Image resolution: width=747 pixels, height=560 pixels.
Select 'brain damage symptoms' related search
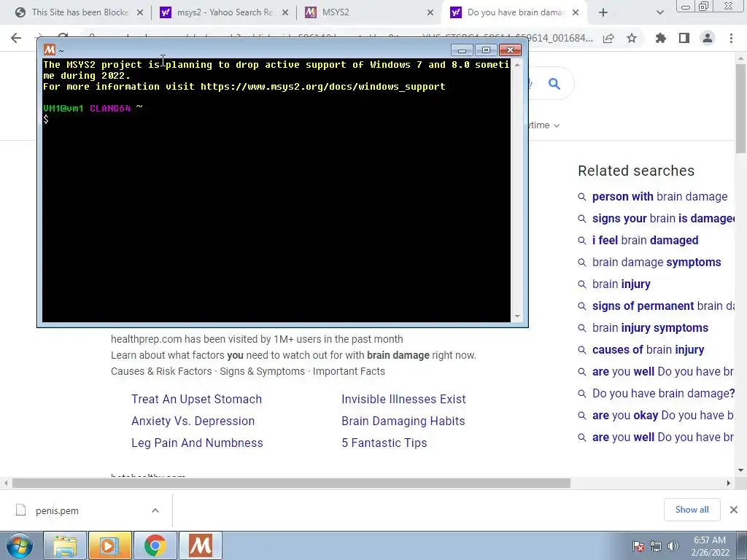[657, 262]
